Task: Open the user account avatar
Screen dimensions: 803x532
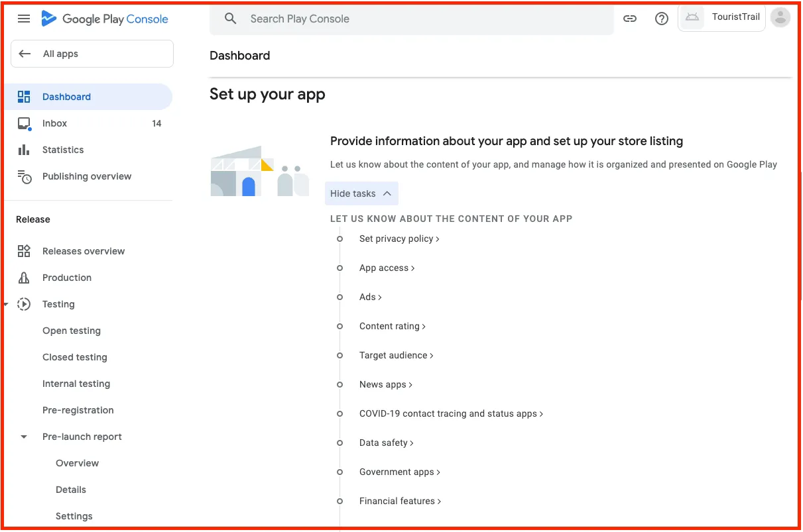Action: tap(781, 18)
